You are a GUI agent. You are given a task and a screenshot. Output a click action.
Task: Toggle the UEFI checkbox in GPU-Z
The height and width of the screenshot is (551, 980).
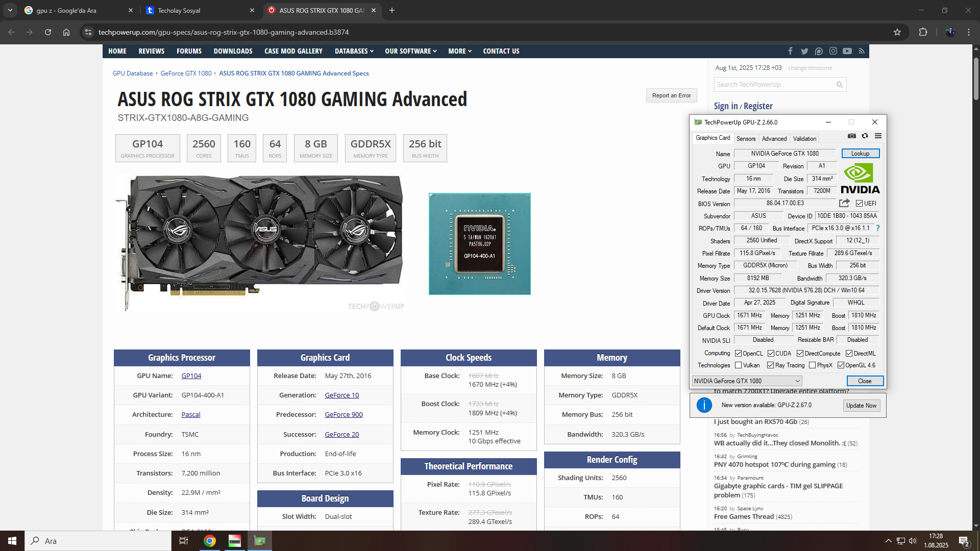(x=859, y=204)
